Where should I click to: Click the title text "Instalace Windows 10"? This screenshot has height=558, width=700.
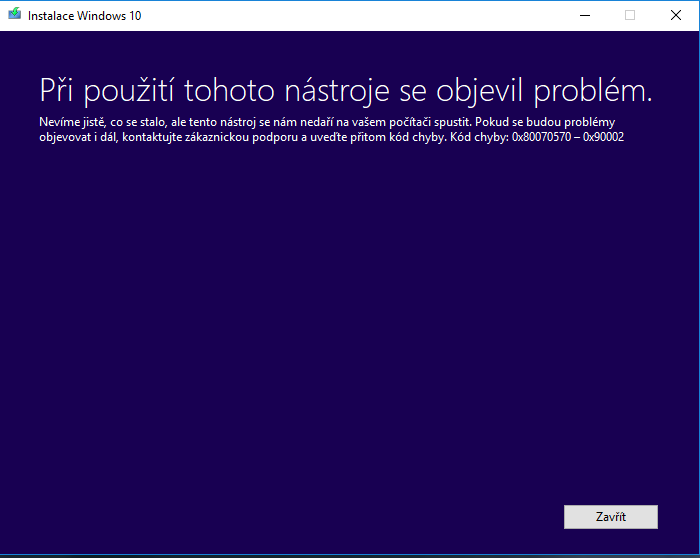(x=84, y=16)
